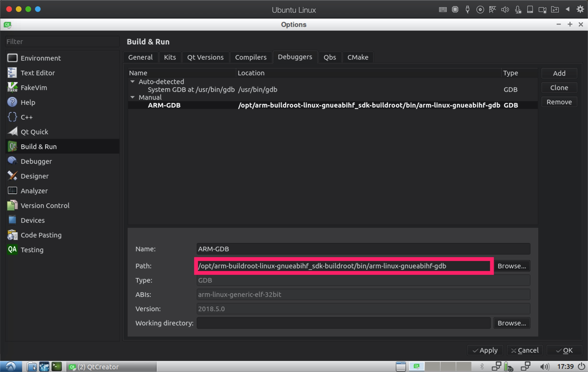
Task: Switch to the Qt Versions tab
Action: (x=205, y=57)
